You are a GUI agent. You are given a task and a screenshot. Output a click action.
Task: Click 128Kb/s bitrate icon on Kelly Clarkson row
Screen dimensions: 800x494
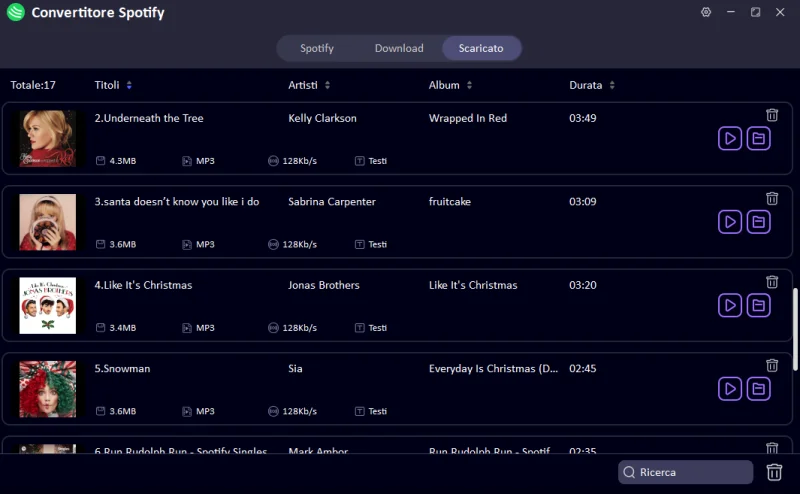coord(273,161)
